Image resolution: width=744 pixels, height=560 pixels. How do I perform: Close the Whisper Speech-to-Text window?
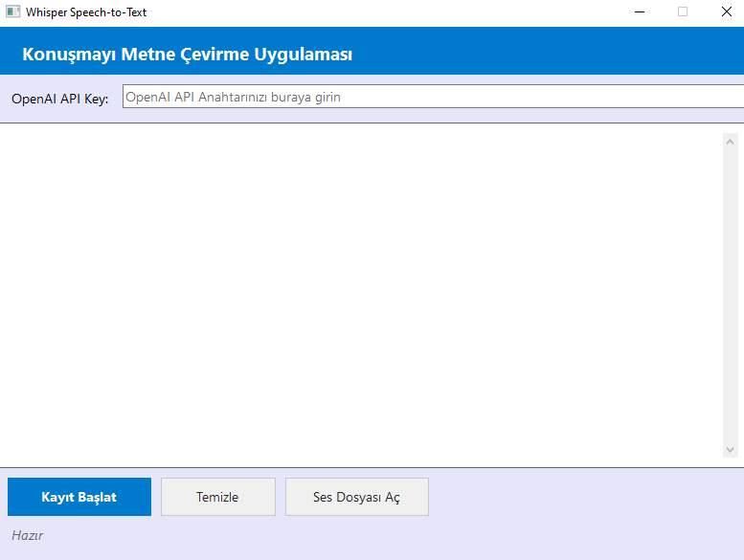726,12
